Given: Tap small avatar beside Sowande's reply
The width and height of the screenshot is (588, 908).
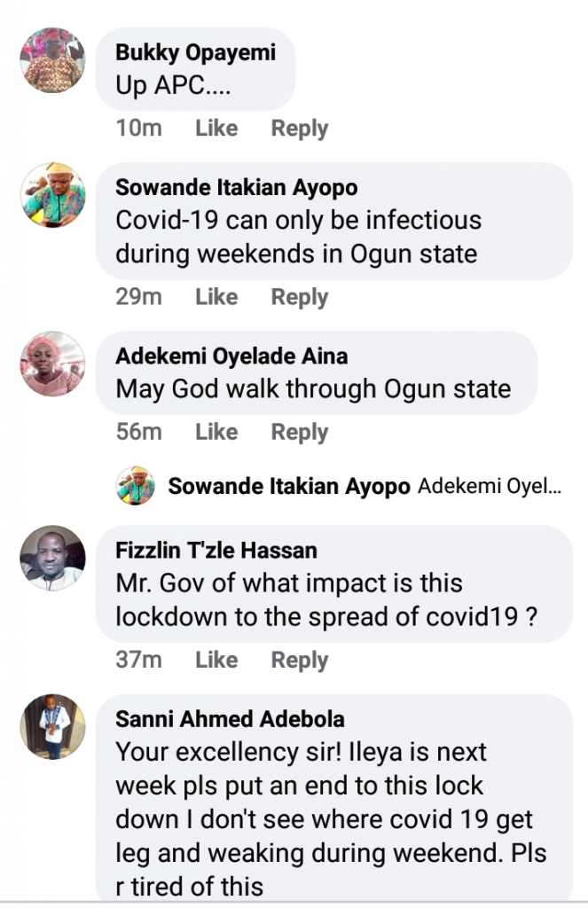Looking at the screenshot, I should click(x=135, y=486).
